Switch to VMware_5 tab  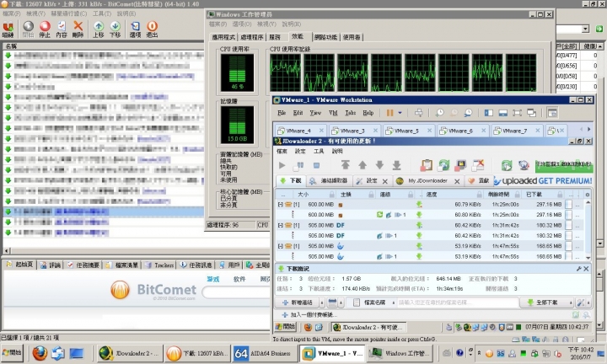click(x=409, y=131)
